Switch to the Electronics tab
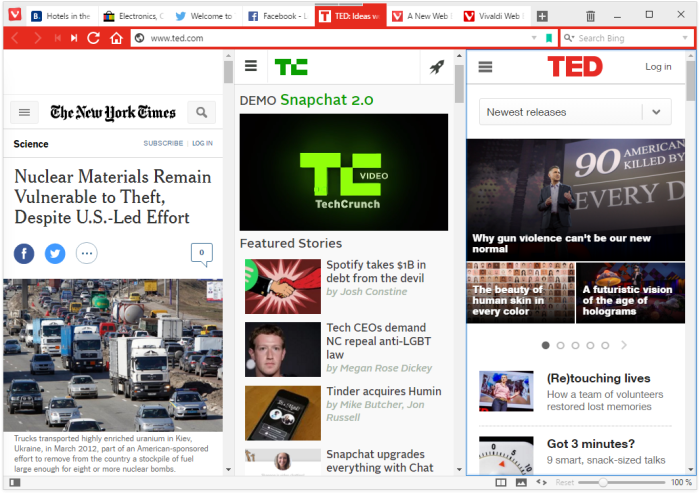Image resolution: width=700 pixels, height=494 pixels. [133, 17]
